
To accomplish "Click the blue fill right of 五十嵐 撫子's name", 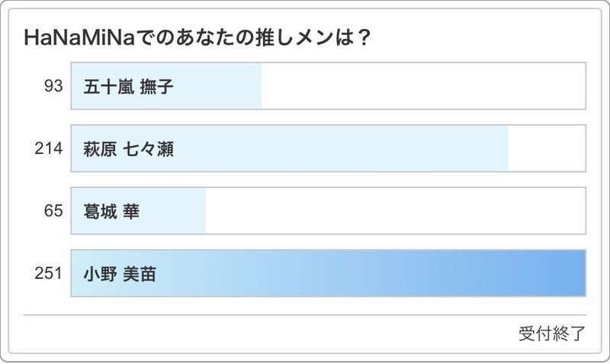I will 221,86.
